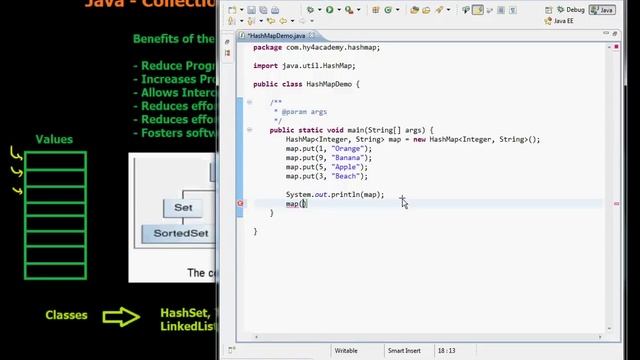The height and width of the screenshot is (360, 640).
Task: Click the New file wizard icon
Action: [232, 10]
